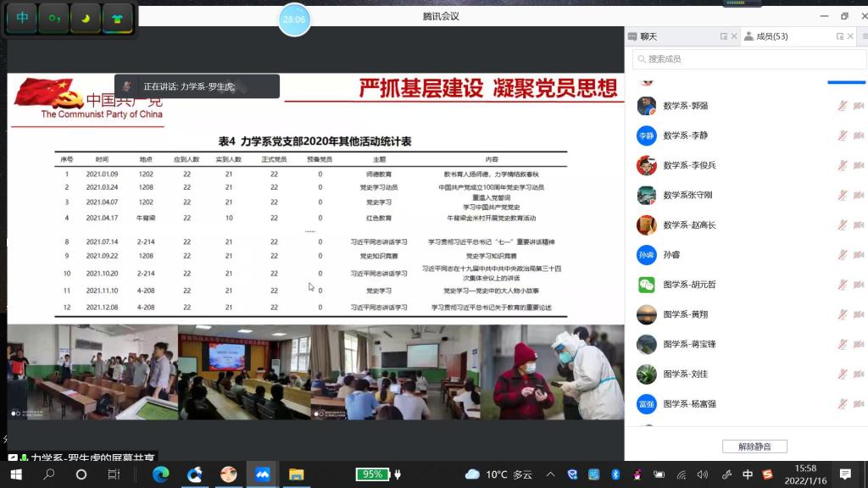Click the 28:06 floating timer bubble

(294, 19)
